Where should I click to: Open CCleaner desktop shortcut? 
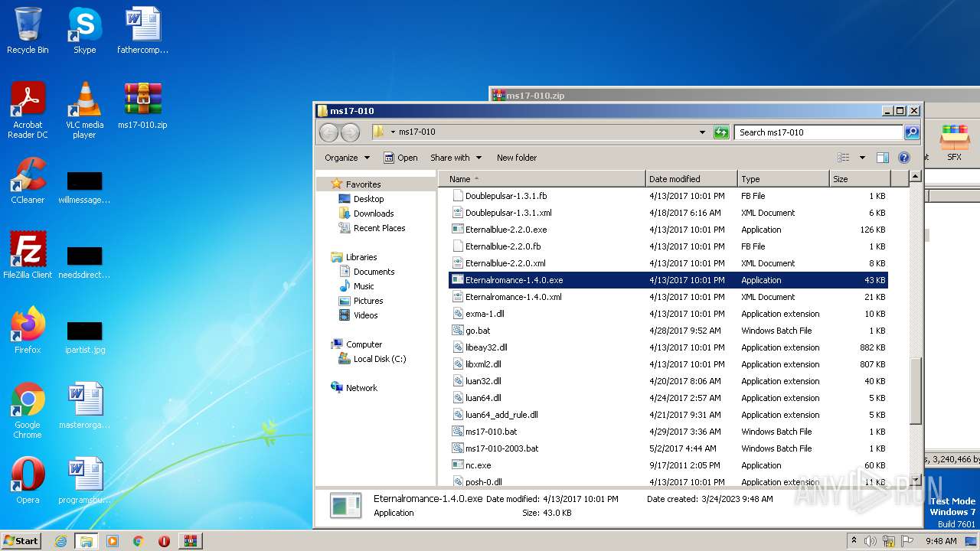pyautogui.click(x=28, y=181)
